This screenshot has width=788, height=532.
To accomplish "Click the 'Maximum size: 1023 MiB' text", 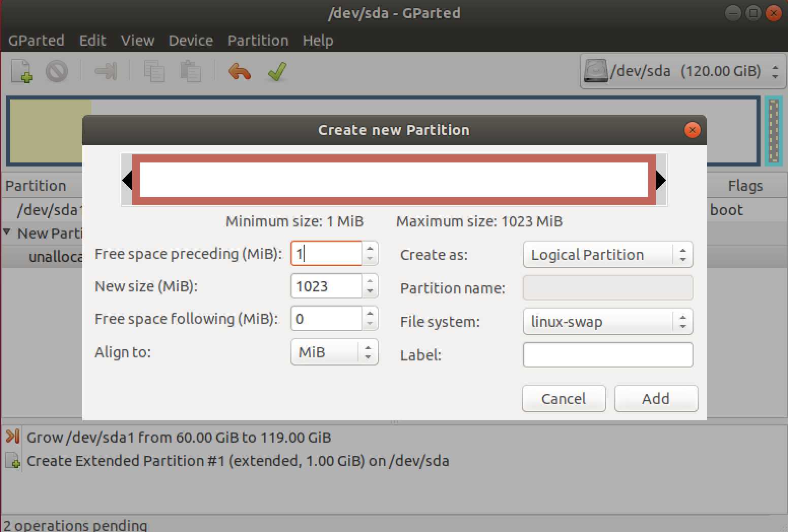I will [x=479, y=221].
